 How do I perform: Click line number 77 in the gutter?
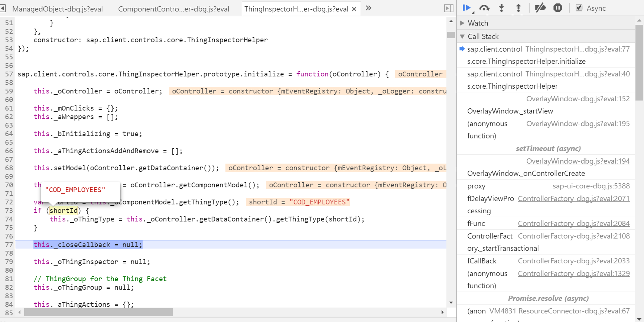[9, 244]
